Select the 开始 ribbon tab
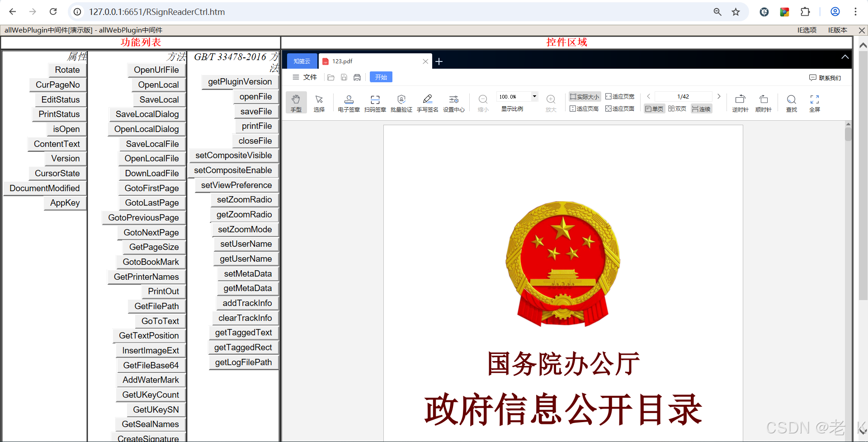868x442 pixels. [x=381, y=77]
